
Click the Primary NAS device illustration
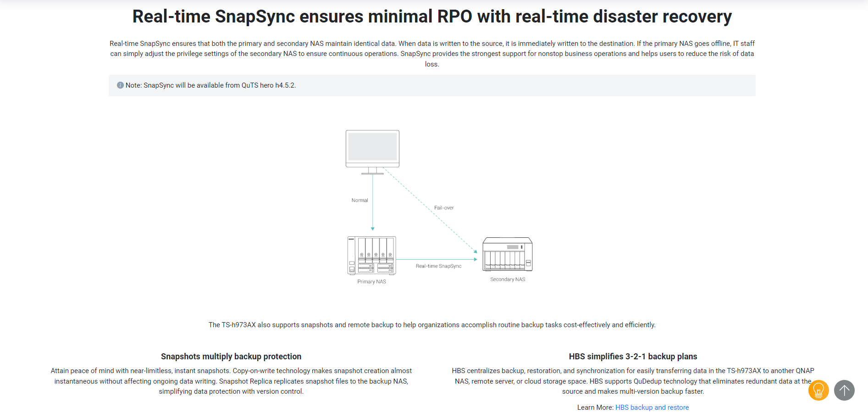[x=371, y=256]
